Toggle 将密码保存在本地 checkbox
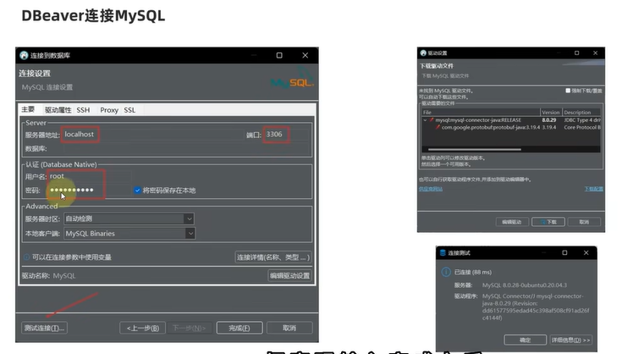 pyautogui.click(x=137, y=190)
